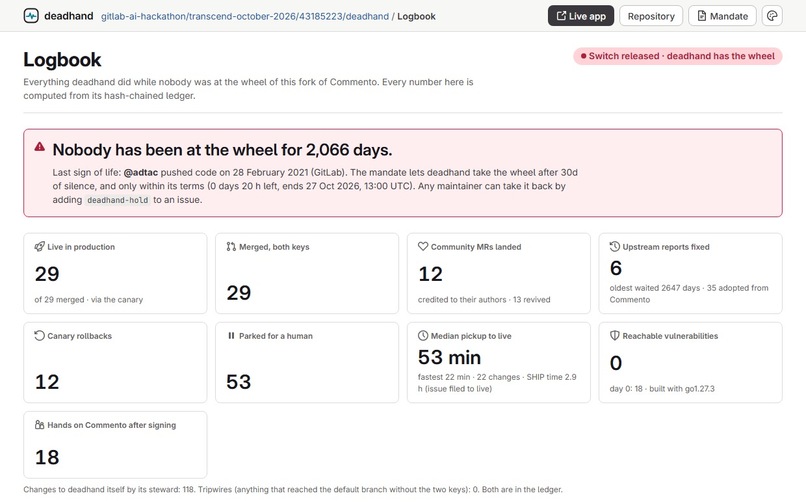This screenshot has height=502, width=806.
Task: Open the Mandate button
Action: coord(722,16)
